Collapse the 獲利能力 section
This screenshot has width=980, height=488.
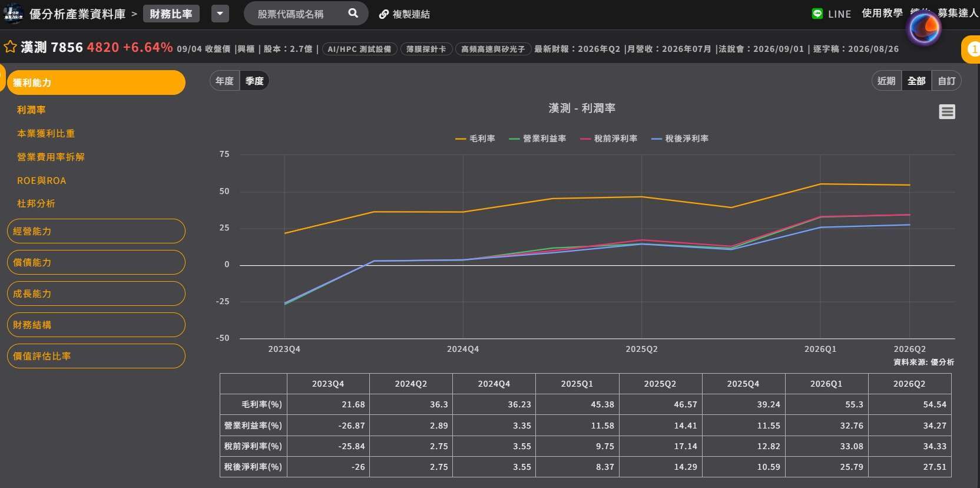tap(96, 83)
